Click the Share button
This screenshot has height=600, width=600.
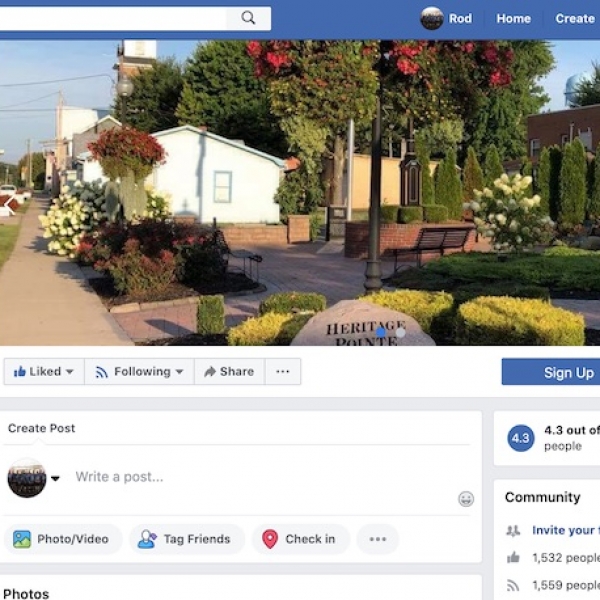(229, 372)
